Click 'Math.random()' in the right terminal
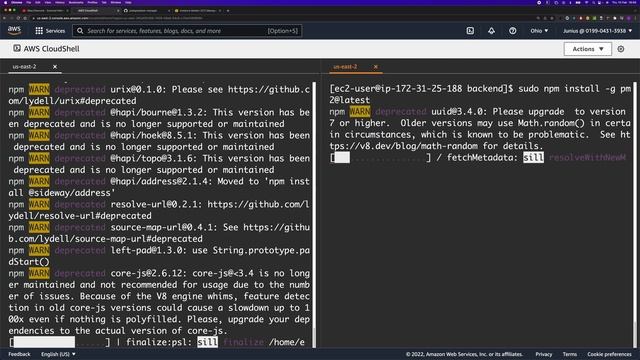The height and width of the screenshot is (360, 640). (x=551, y=123)
